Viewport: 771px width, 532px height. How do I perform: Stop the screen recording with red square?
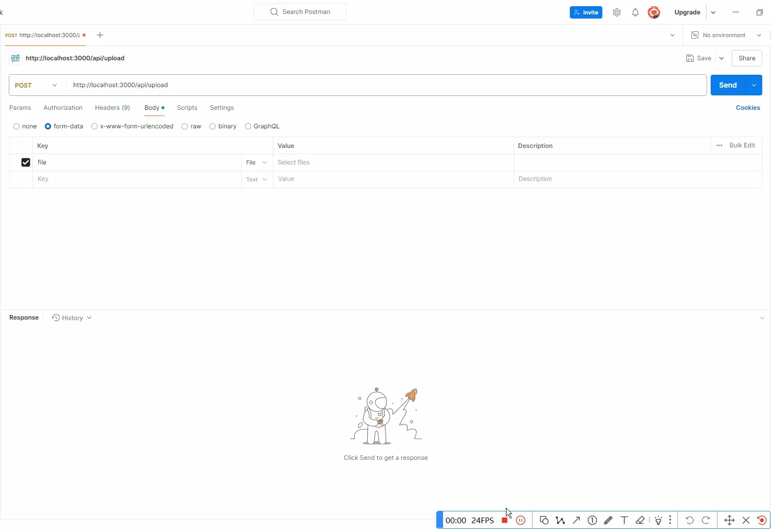[x=505, y=520]
